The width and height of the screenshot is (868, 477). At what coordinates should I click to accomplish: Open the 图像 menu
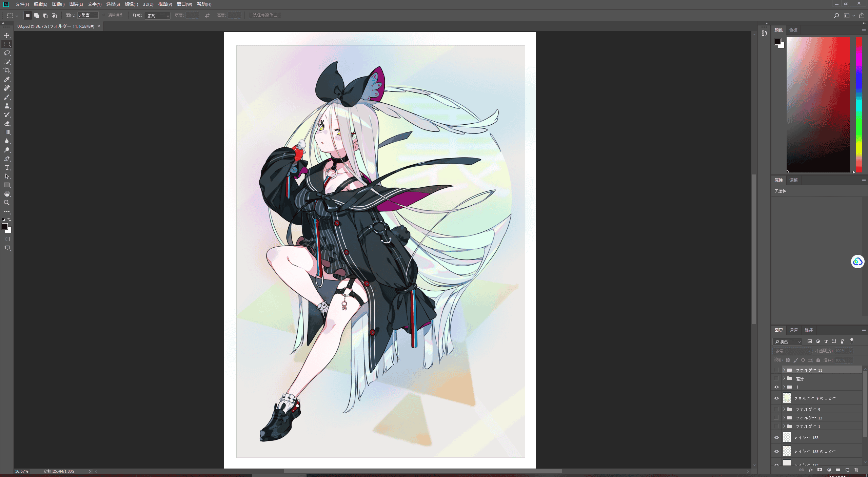point(58,4)
